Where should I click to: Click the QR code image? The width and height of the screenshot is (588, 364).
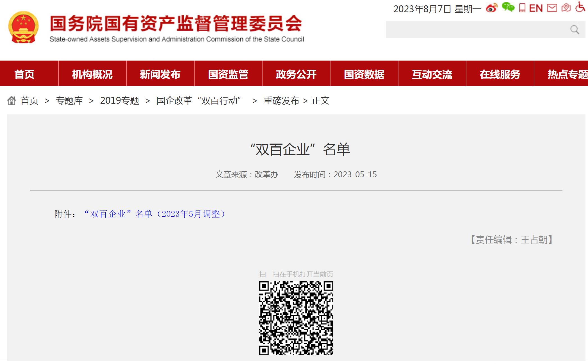pyautogui.click(x=296, y=318)
